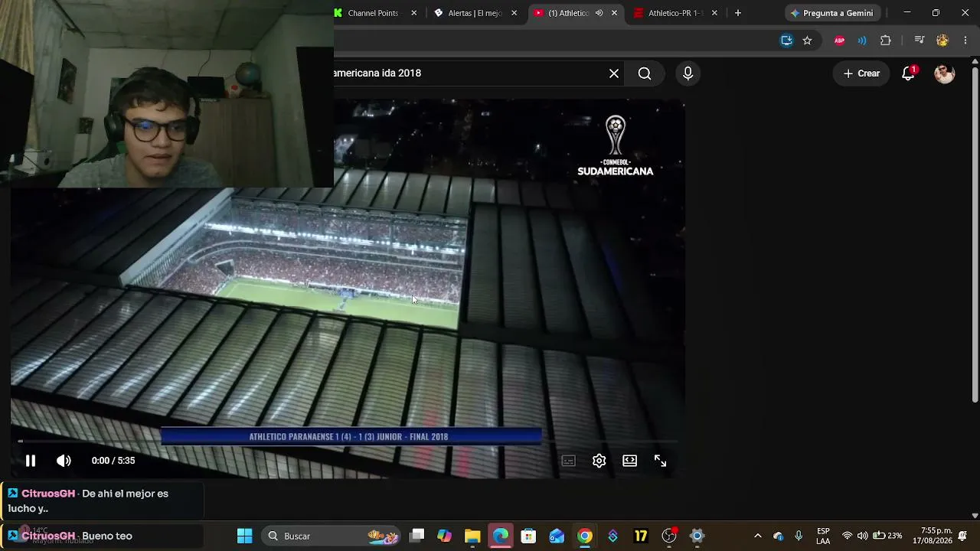The width and height of the screenshot is (980, 551).
Task: Launch Copilot from the taskbar
Action: click(x=445, y=536)
